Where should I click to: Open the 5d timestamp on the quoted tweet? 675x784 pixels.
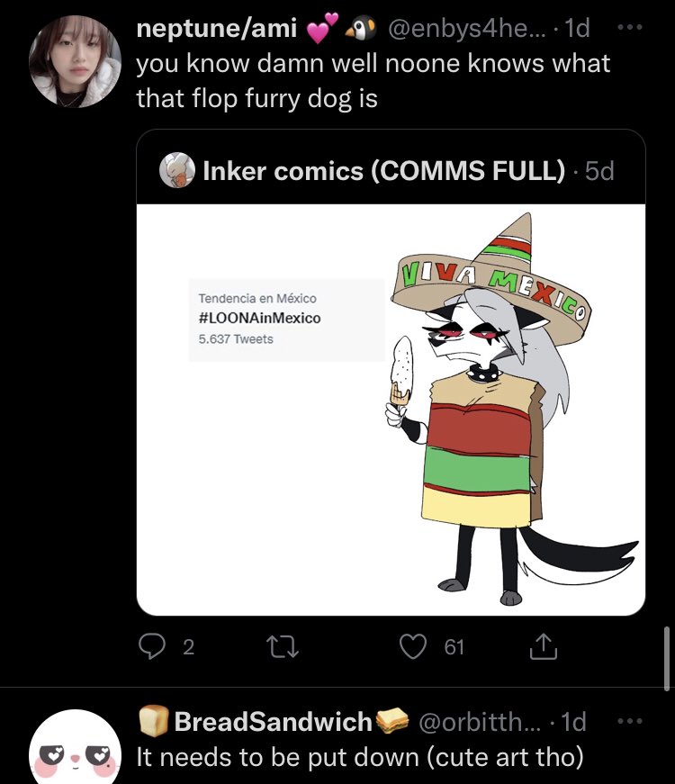point(599,171)
